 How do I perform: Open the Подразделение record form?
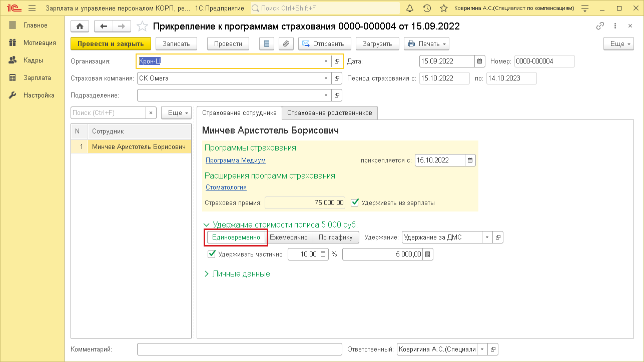(337, 95)
